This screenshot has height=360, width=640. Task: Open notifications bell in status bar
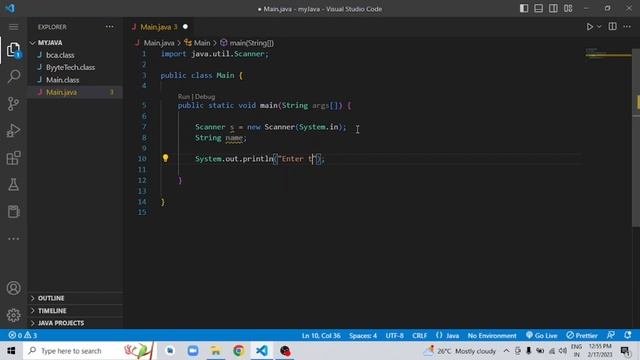click(628, 335)
